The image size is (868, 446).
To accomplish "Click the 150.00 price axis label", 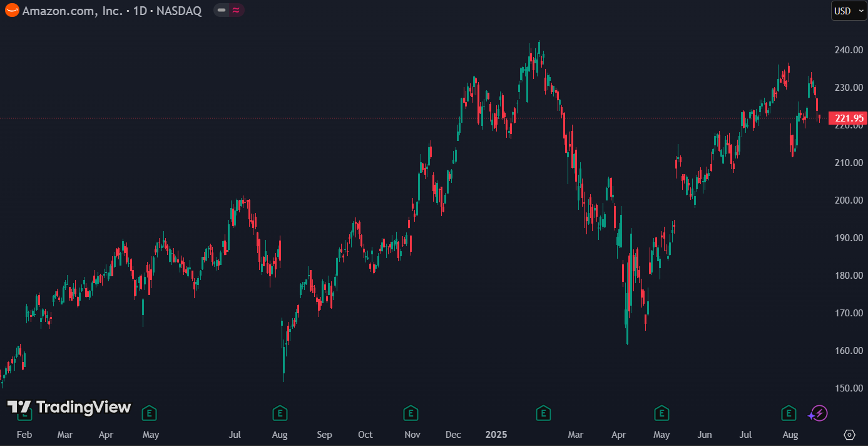I will pos(848,388).
